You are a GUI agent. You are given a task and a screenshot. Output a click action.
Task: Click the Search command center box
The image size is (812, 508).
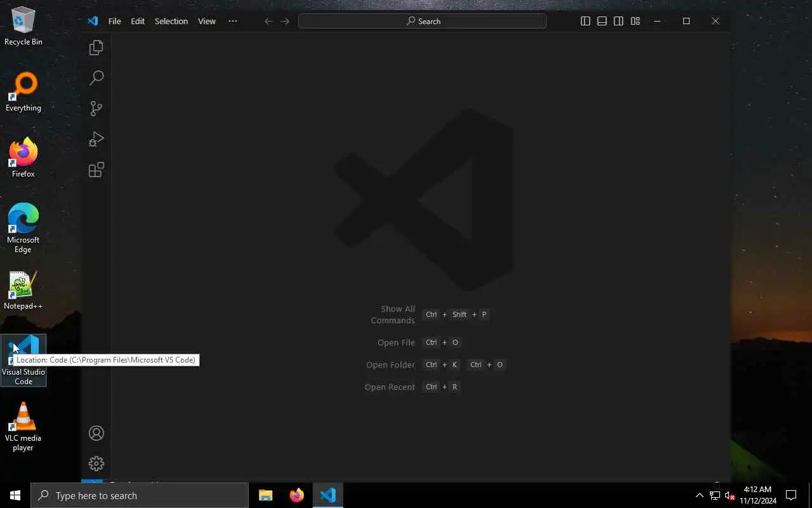(x=422, y=21)
